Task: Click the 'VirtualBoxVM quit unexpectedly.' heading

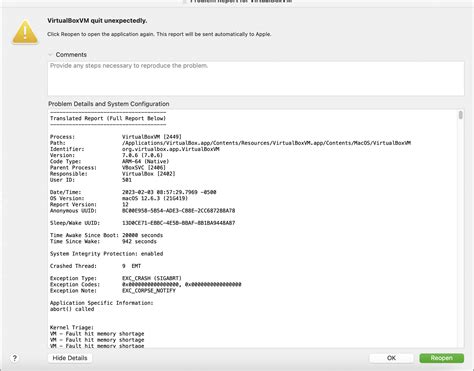Action: [x=97, y=21]
